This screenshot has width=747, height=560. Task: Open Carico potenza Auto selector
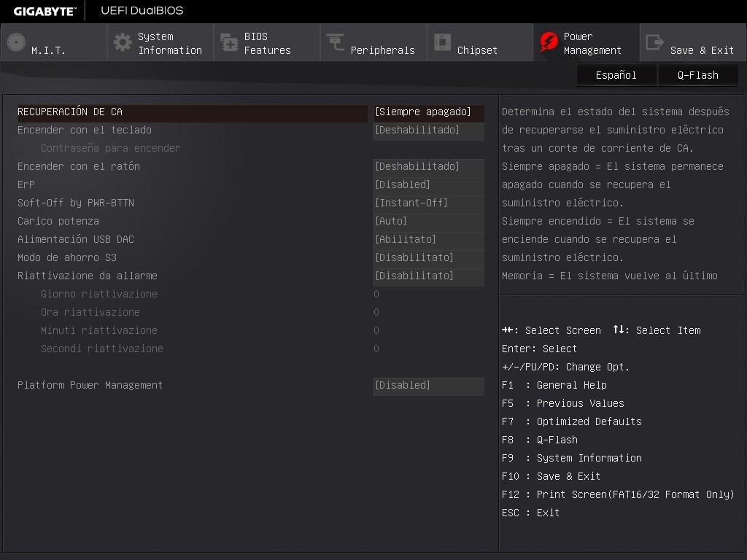click(428, 221)
